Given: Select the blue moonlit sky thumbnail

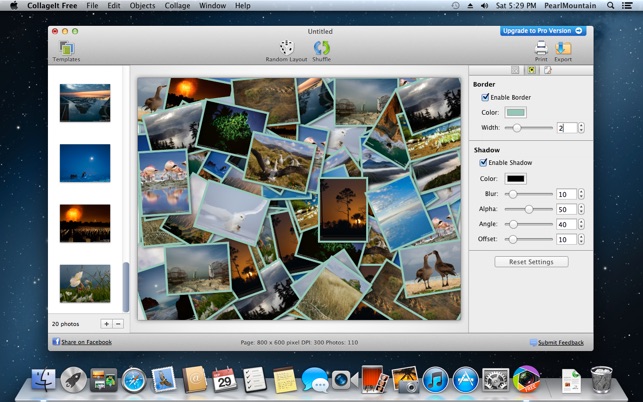Looking at the screenshot, I should click(x=85, y=162).
